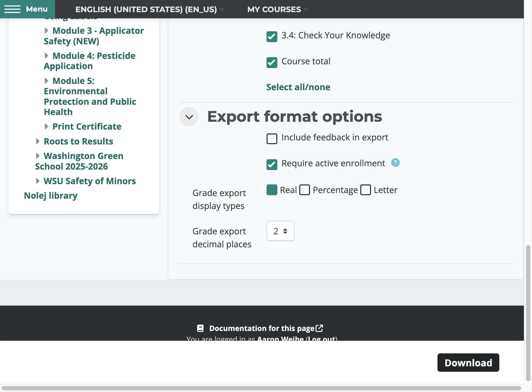Viewport: 532px width, 392px height.
Task: Open the My Courses menu
Action: click(277, 9)
